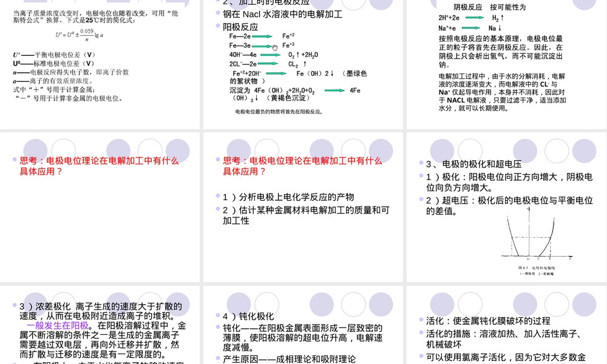Click the heading 3、电极的极化和超电压

tap(474, 164)
